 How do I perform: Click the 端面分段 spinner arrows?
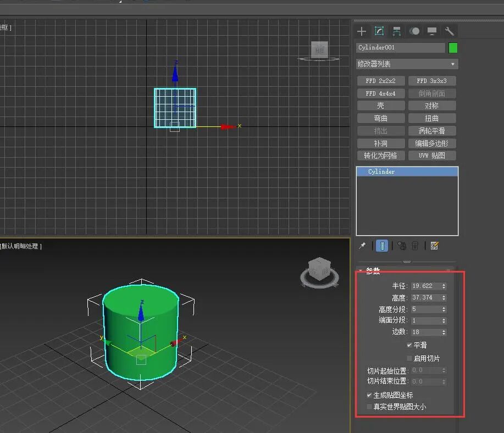coord(444,320)
